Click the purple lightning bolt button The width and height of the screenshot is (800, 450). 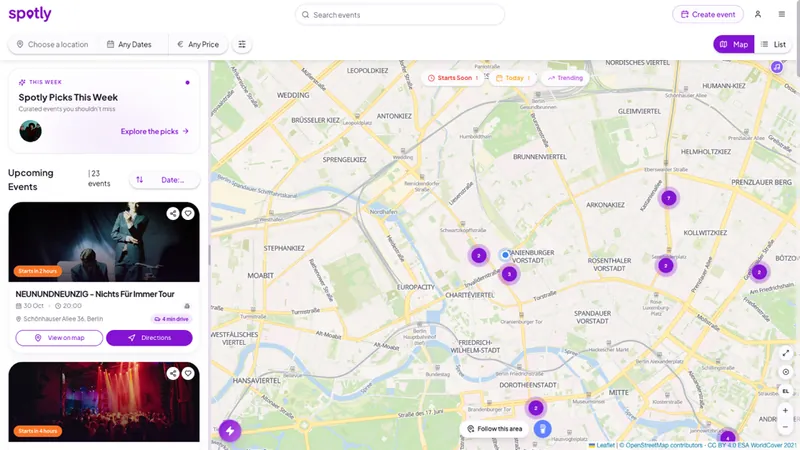pos(230,431)
